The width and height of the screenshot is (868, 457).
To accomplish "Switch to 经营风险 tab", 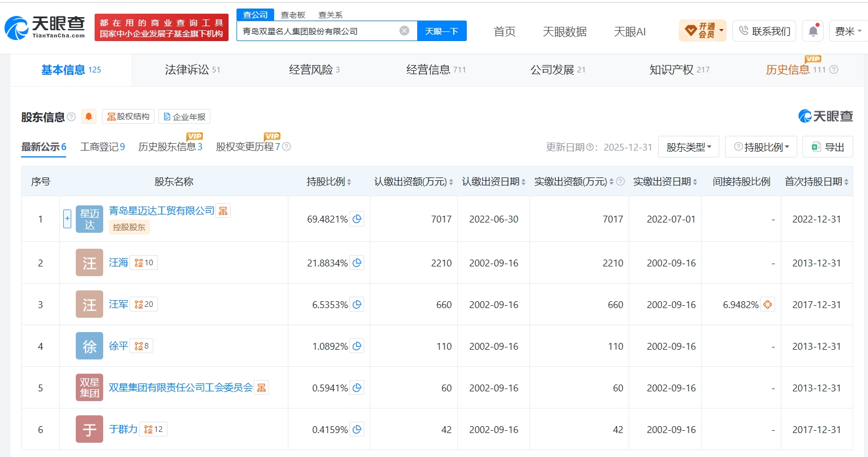I will (x=314, y=70).
